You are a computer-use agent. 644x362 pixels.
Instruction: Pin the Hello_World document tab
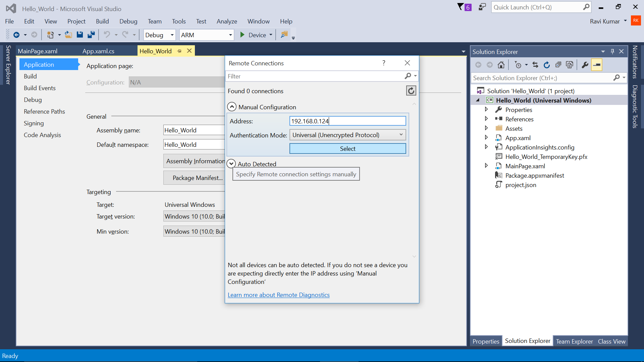point(179,51)
